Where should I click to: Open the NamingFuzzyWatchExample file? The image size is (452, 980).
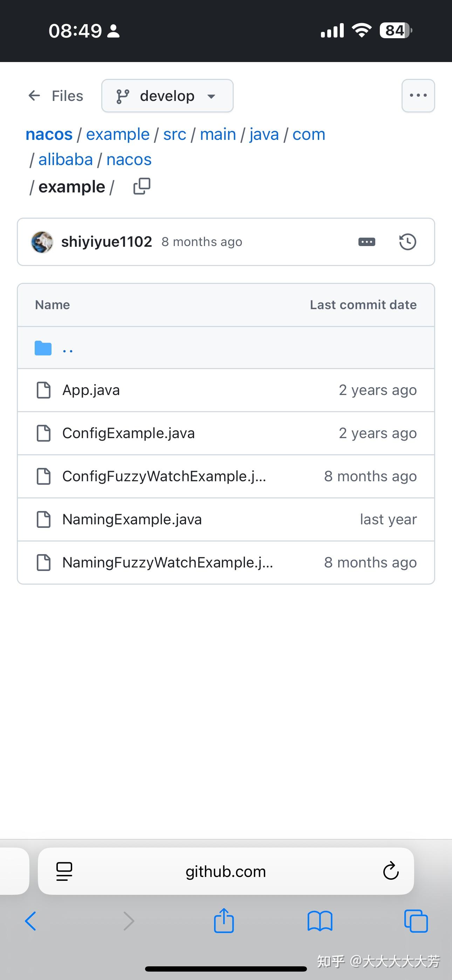coord(168,562)
